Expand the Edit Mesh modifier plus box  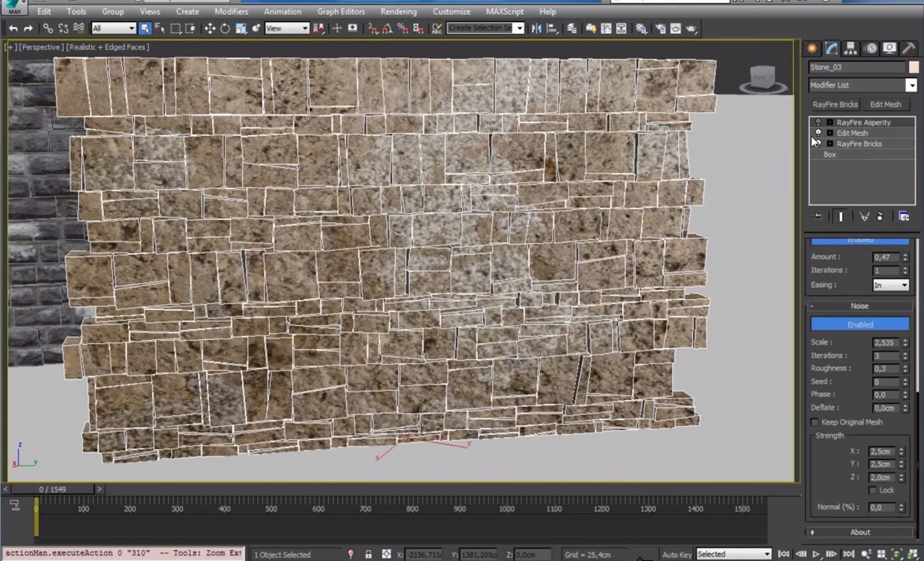click(x=830, y=133)
